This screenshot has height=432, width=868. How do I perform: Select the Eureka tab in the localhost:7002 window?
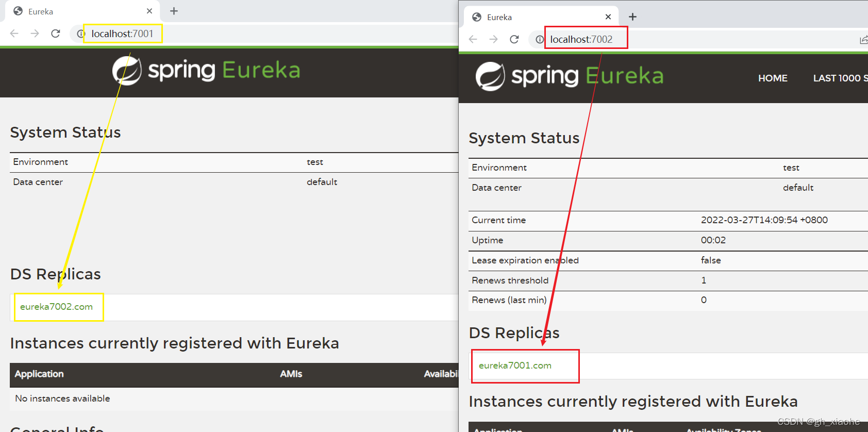tap(541, 17)
